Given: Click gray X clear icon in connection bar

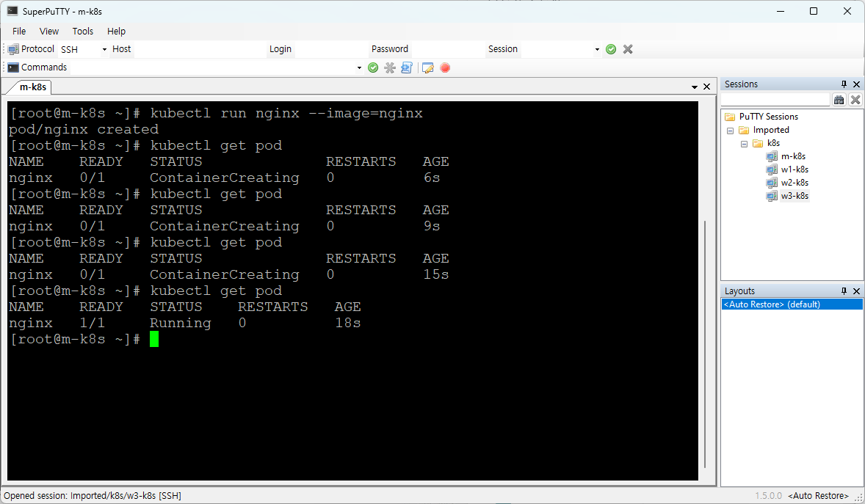Looking at the screenshot, I should (628, 49).
